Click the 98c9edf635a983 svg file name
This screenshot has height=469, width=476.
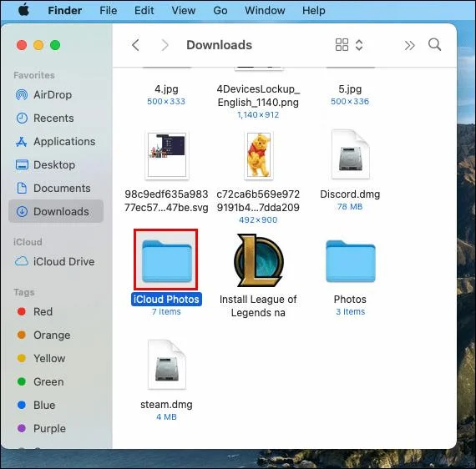point(166,200)
